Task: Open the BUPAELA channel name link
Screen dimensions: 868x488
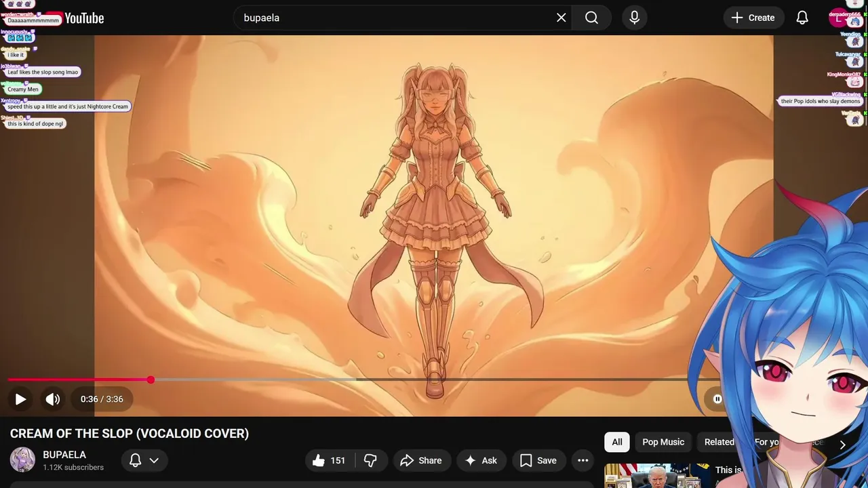Action: [64, 455]
